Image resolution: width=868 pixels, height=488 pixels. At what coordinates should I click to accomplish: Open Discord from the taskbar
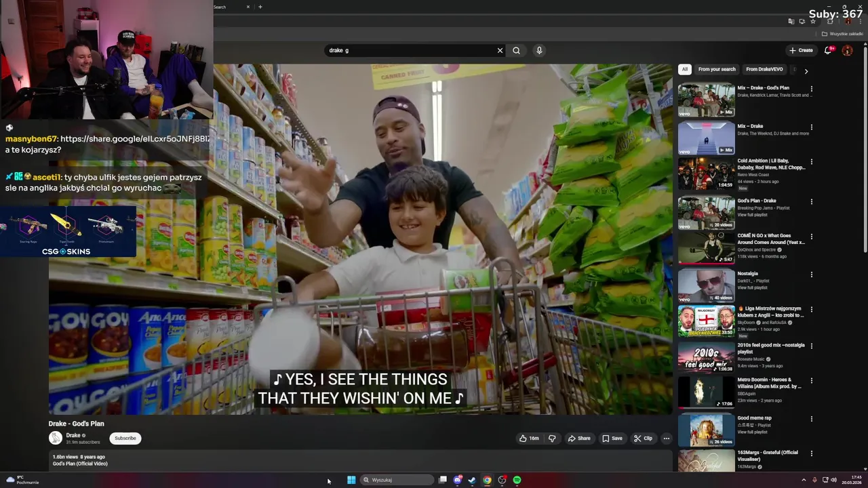tap(458, 480)
